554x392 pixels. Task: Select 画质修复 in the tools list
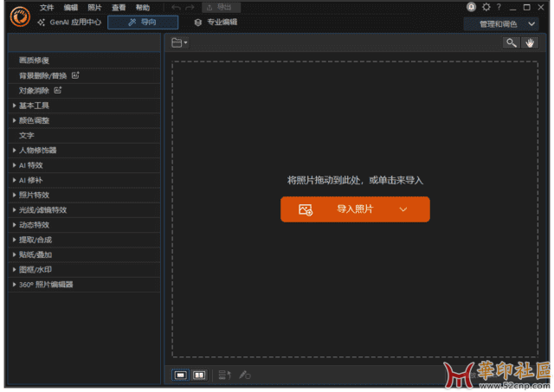pyautogui.click(x=34, y=61)
